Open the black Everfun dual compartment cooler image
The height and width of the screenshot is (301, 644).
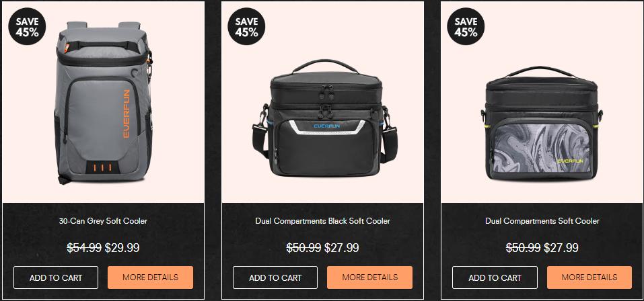click(324, 118)
